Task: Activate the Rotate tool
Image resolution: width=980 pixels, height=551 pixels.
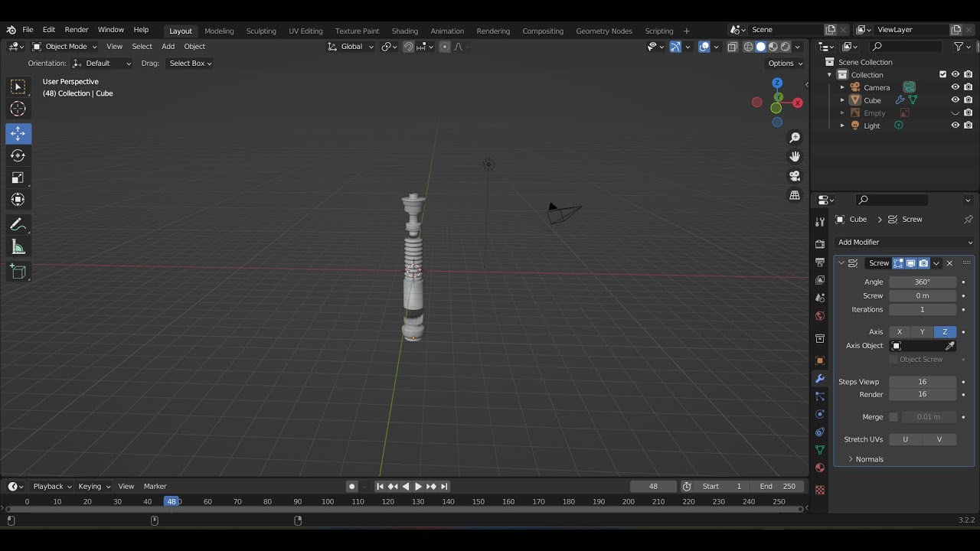Action: tap(18, 155)
